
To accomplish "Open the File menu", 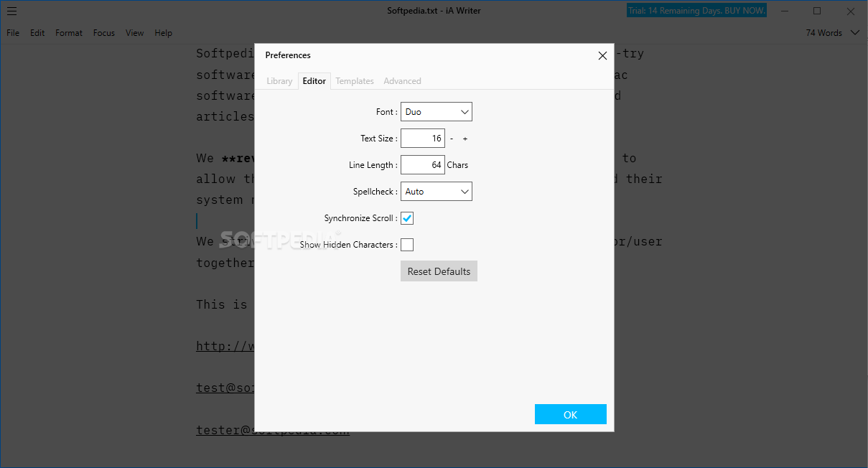I will pyautogui.click(x=14, y=33).
